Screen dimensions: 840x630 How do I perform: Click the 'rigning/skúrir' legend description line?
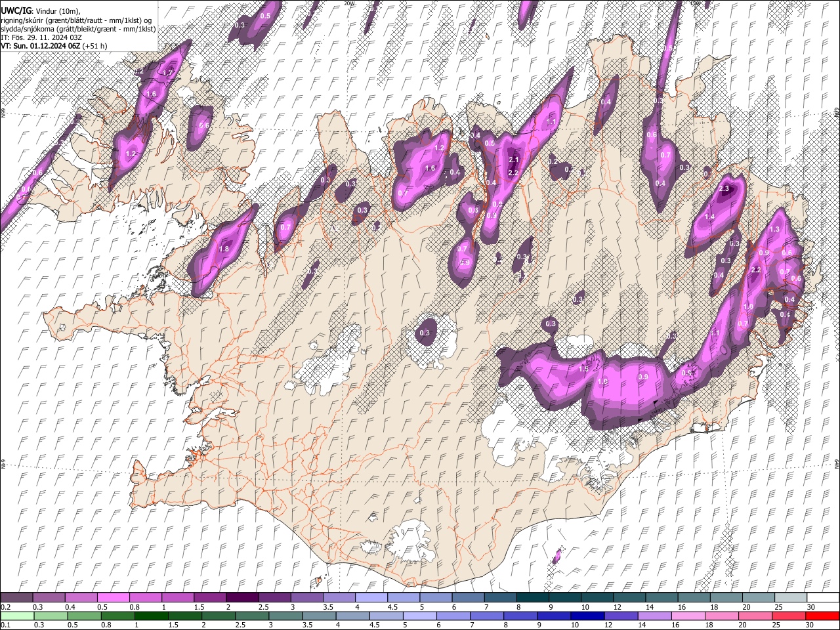tap(76, 20)
